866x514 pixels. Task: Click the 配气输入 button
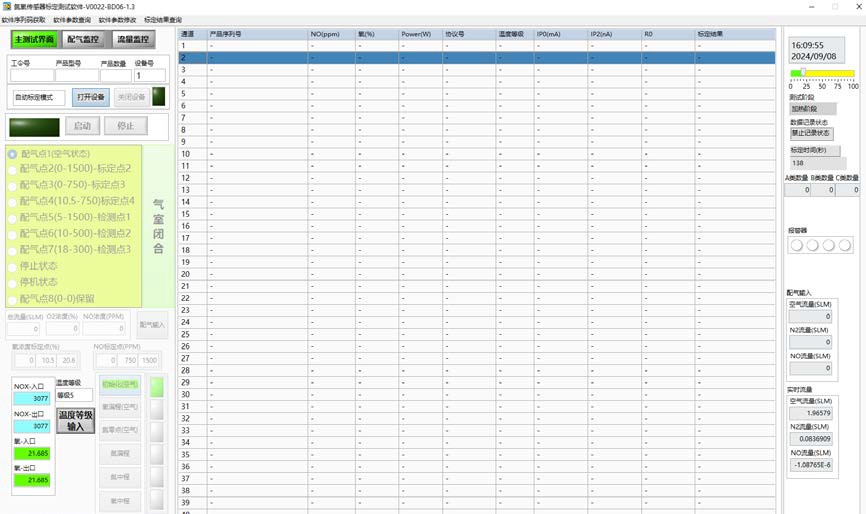(152, 325)
